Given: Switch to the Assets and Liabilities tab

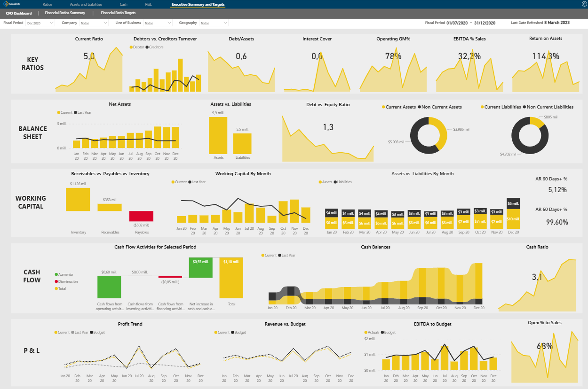Looking at the screenshot, I should (86, 4).
